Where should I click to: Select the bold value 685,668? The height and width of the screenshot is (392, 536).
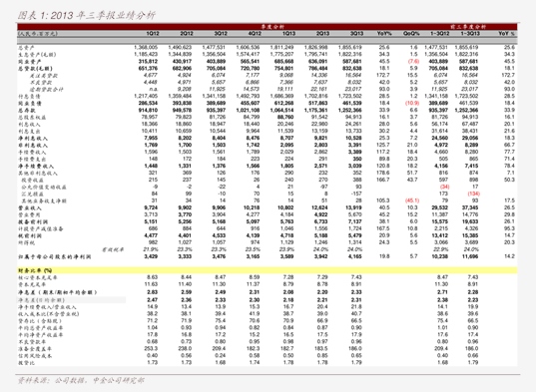(x=284, y=62)
